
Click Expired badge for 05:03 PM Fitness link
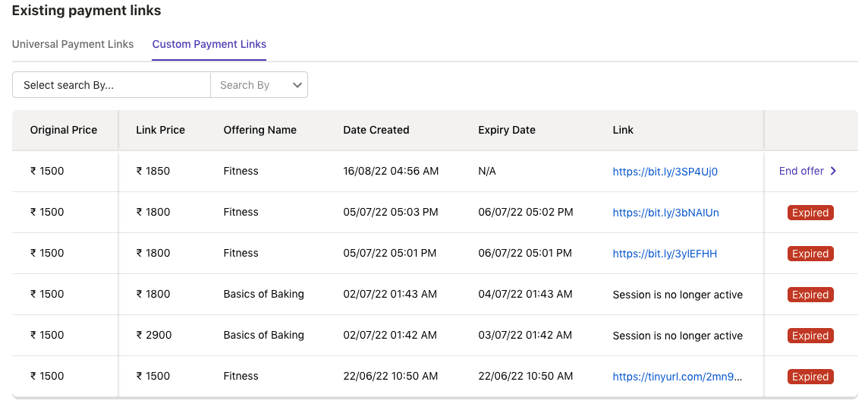coord(810,213)
